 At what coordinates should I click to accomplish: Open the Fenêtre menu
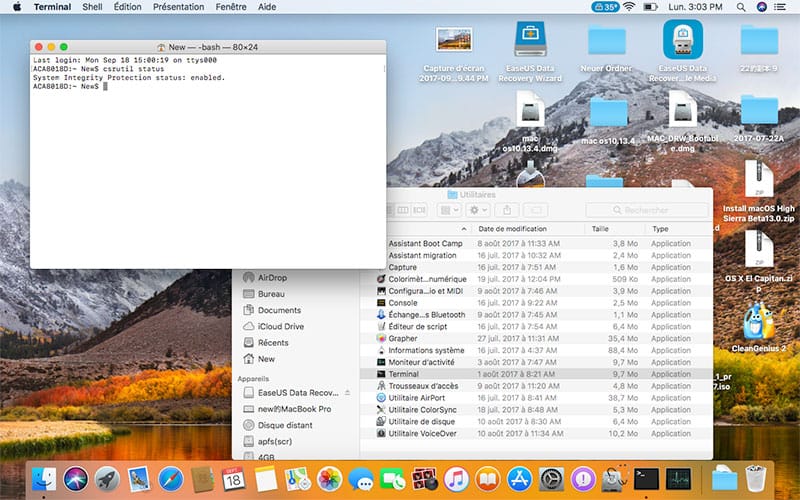(231, 7)
